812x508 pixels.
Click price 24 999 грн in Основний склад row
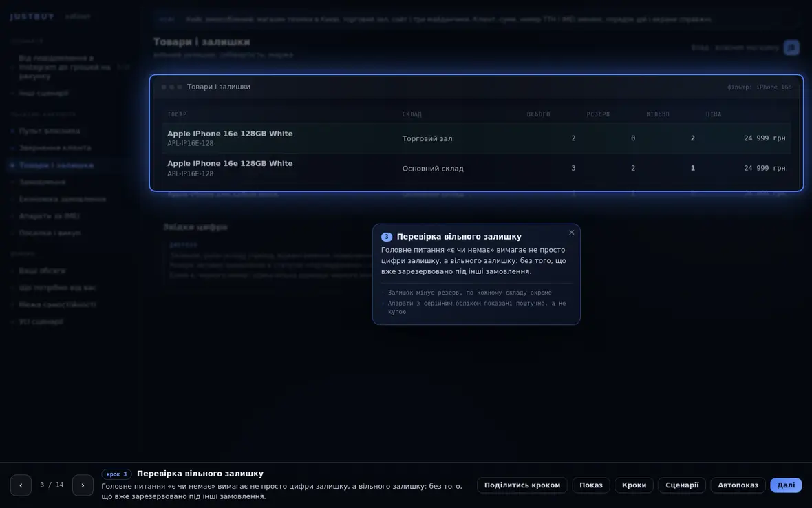[765, 168]
